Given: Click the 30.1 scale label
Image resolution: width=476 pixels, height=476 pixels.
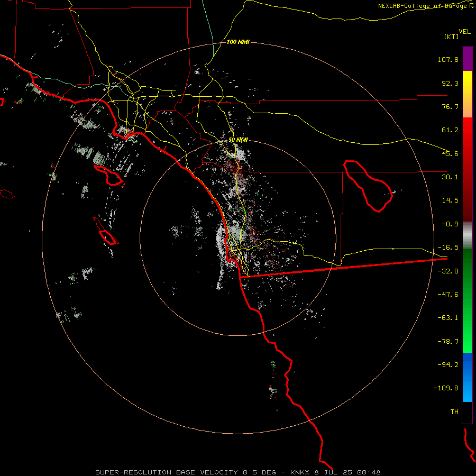Looking at the screenshot, I should click(x=450, y=177).
